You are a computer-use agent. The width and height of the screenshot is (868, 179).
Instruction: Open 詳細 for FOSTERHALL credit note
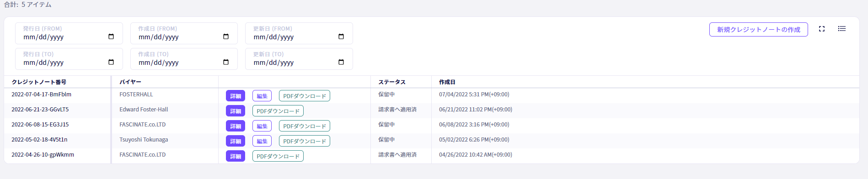236,96
